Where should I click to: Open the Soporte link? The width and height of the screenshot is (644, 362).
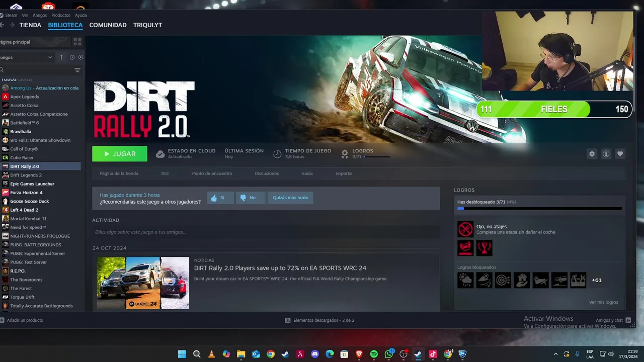[344, 173]
